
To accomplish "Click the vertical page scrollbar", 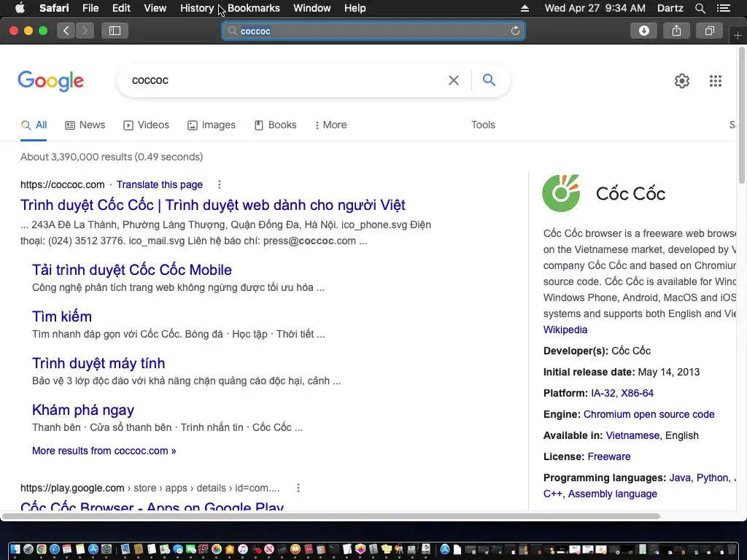I will click(x=742, y=114).
